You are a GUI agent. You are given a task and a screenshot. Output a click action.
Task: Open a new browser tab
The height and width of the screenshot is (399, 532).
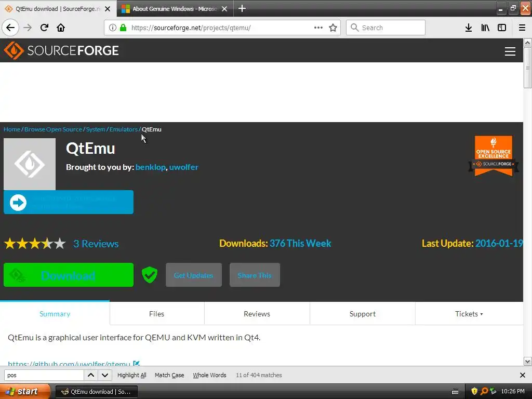pyautogui.click(x=242, y=8)
